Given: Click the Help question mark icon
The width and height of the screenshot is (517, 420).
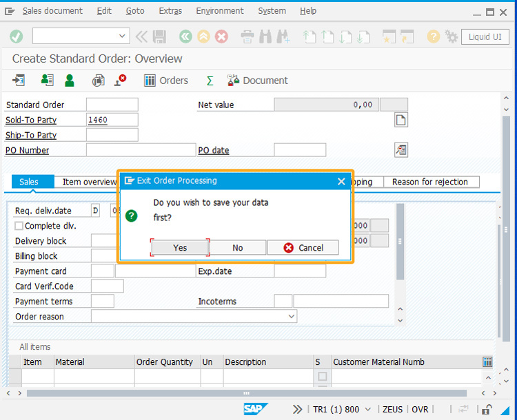Looking at the screenshot, I should (x=433, y=36).
